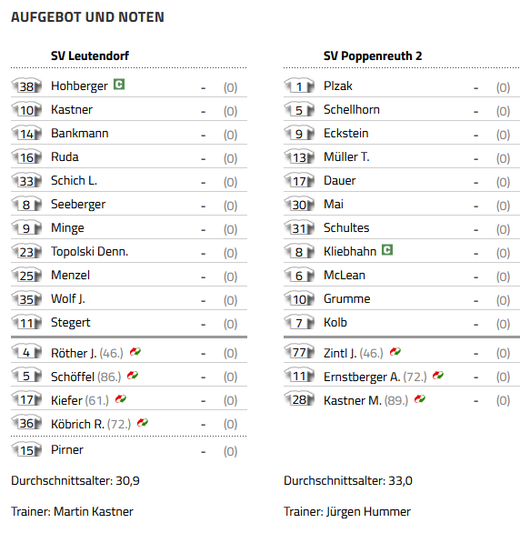Click trainer name Martin Kastner
This screenshot has width=530, height=533.
(x=93, y=512)
